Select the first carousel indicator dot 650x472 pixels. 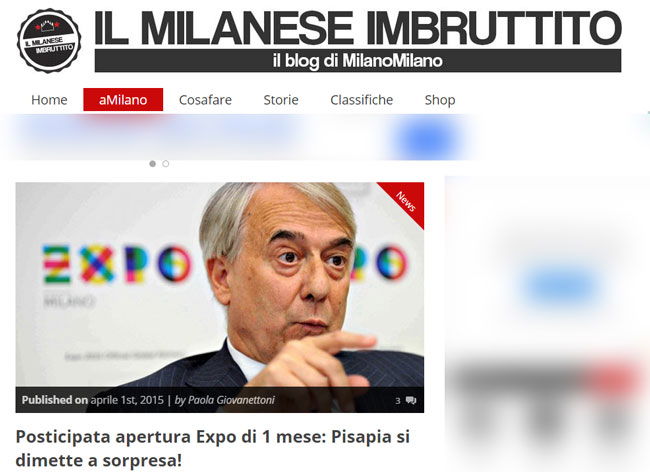(x=153, y=164)
